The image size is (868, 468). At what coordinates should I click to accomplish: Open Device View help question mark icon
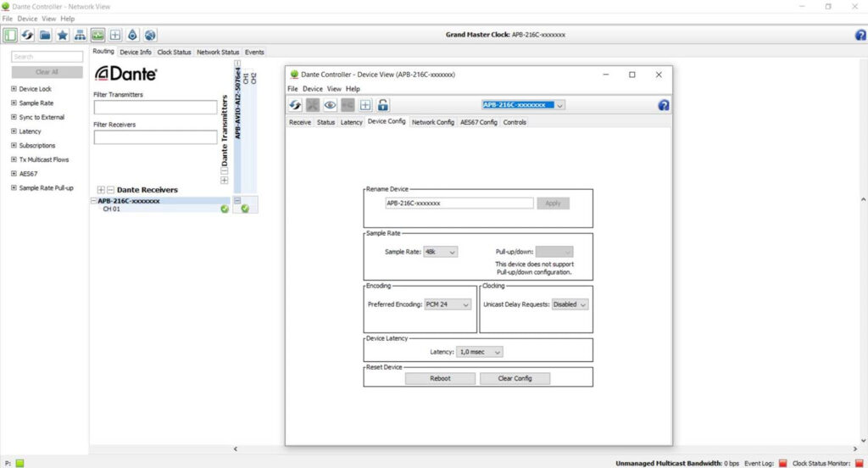663,104
